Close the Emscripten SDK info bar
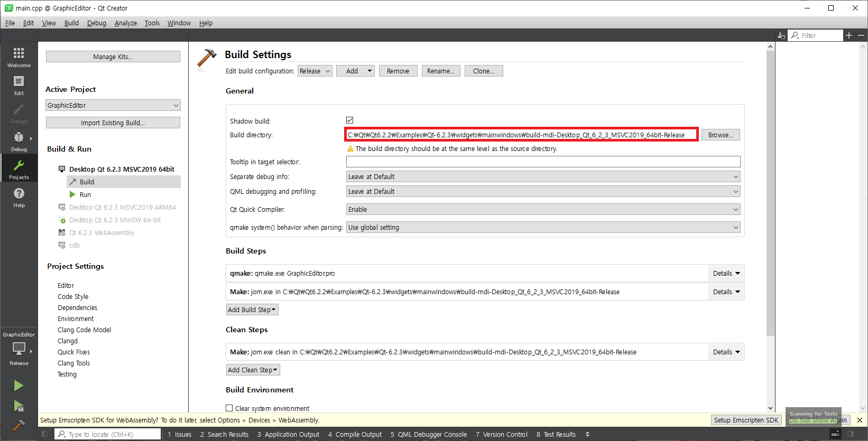This screenshot has height=441, width=868. [860, 420]
